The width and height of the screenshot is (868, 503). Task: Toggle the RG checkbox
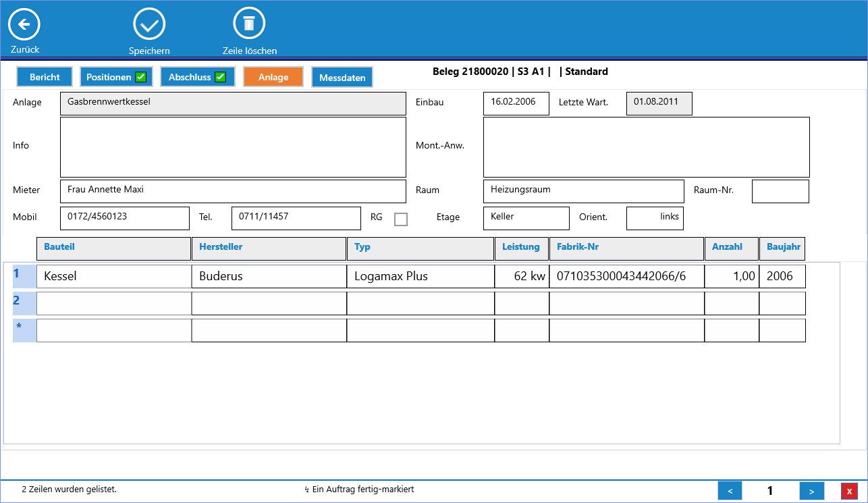(401, 219)
